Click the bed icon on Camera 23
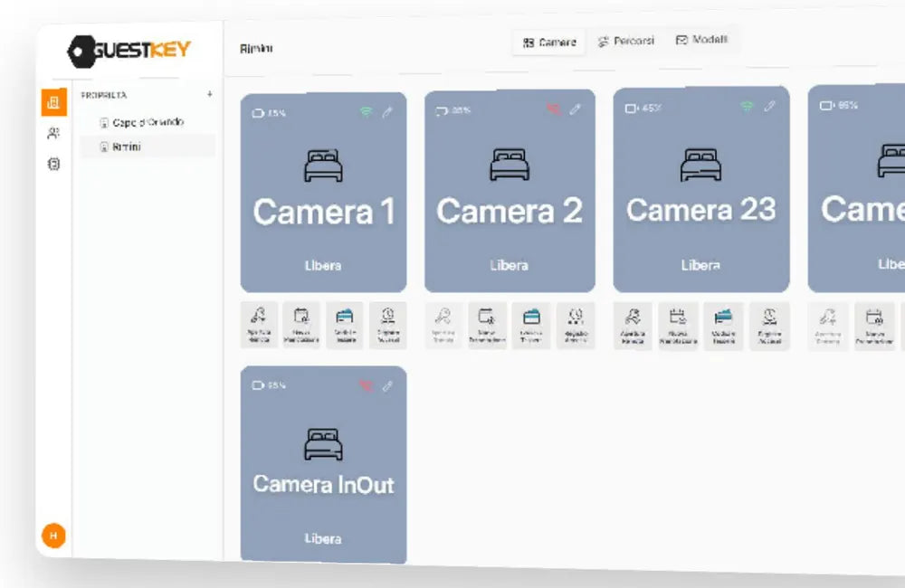The image size is (905, 588). point(700,165)
